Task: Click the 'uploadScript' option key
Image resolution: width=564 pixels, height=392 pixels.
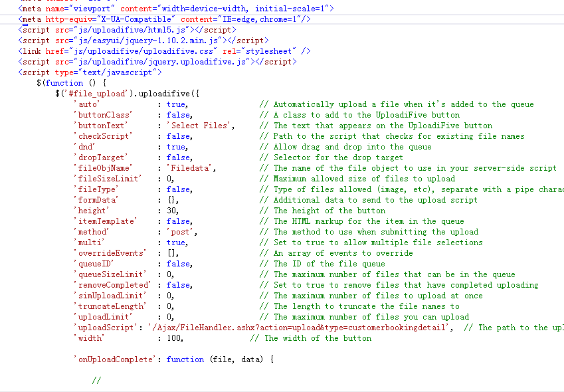Action: point(106,328)
